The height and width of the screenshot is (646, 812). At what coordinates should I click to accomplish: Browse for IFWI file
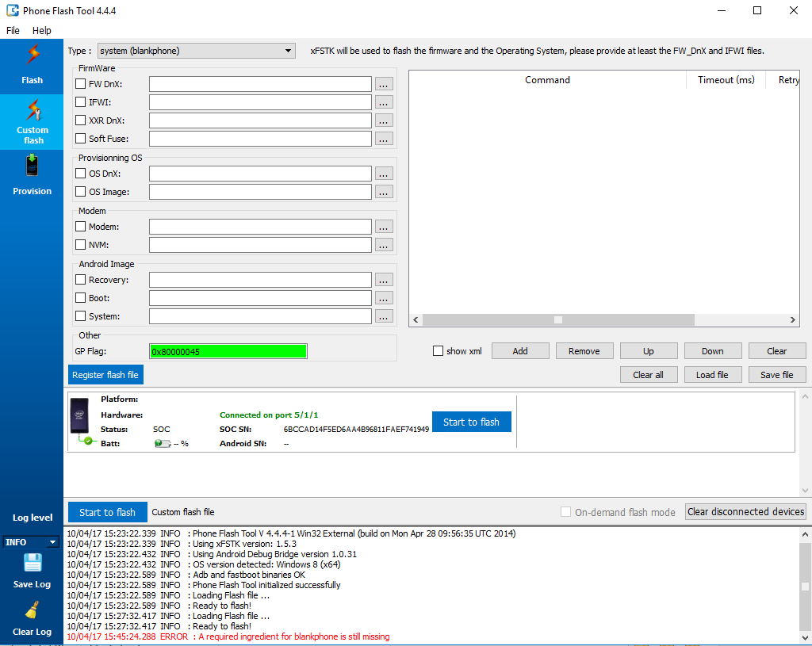[x=384, y=102]
